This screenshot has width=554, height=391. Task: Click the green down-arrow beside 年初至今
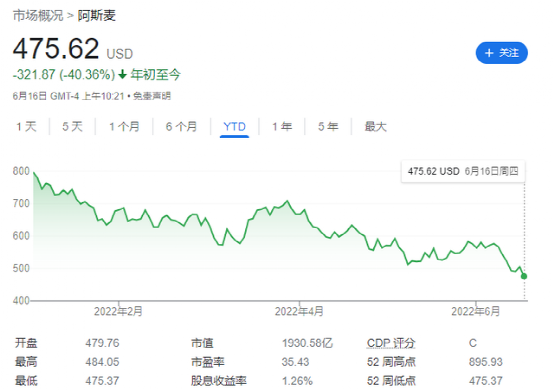123,75
